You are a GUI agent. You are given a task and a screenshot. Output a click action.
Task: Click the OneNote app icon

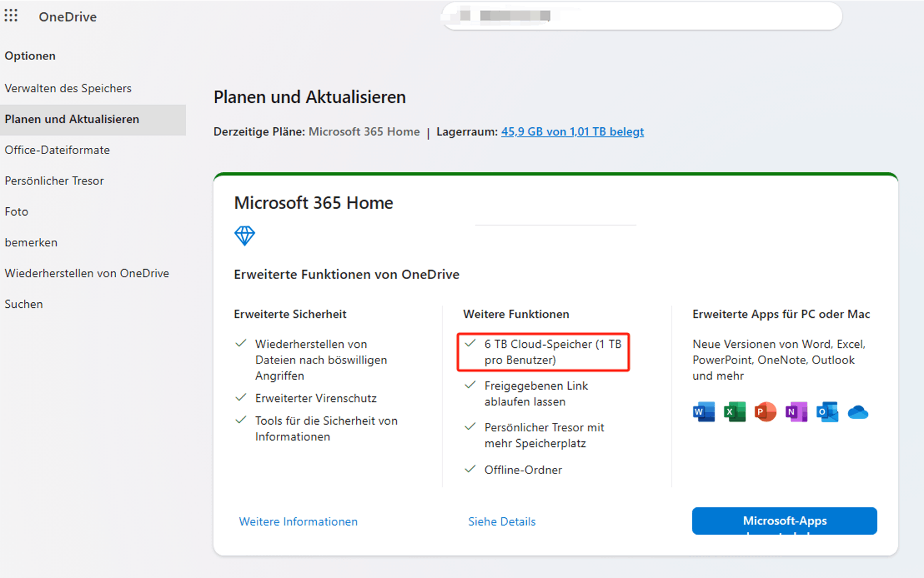coord(796,412)
